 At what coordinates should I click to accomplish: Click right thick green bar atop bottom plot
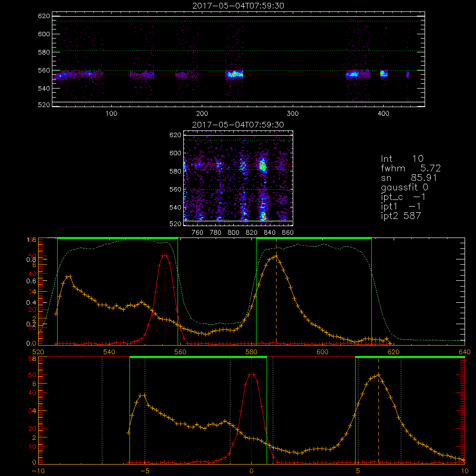coord(410,357)
